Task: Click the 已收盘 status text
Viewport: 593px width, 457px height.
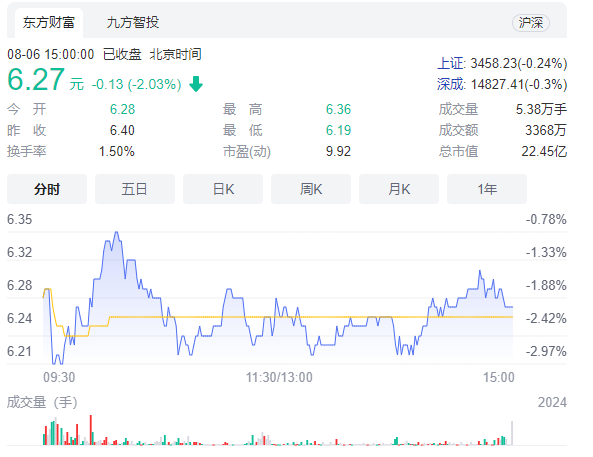Action: coord(122,54)
